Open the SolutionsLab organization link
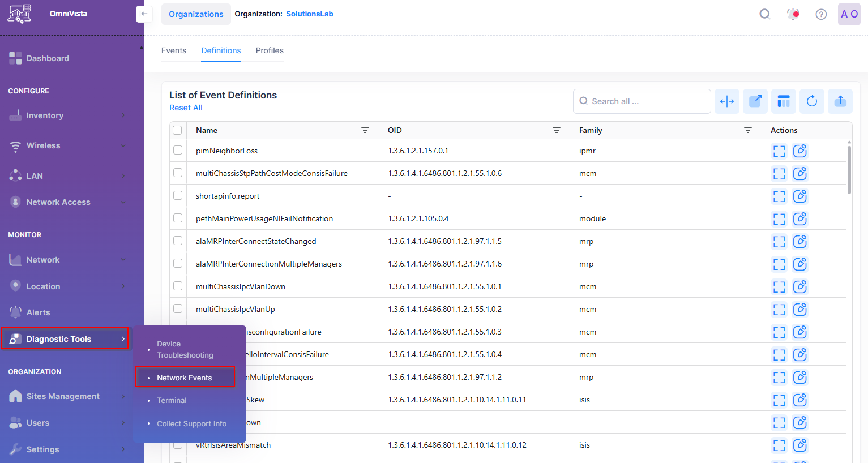 click(x=309, y=14)
